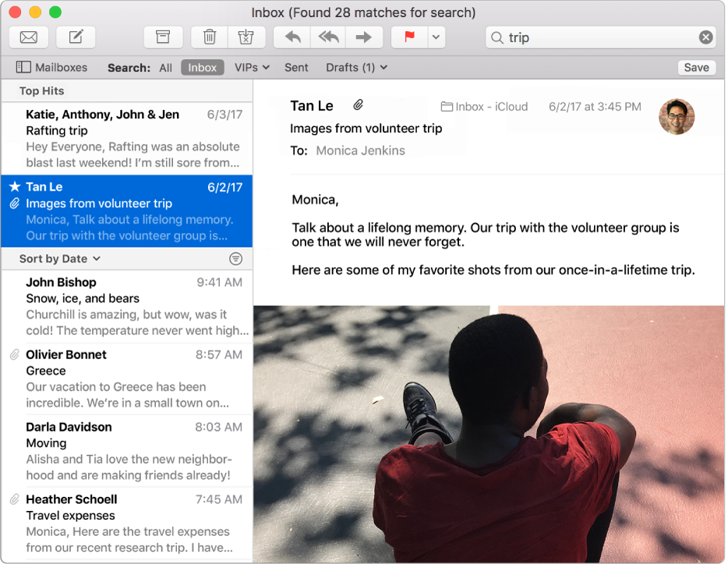
Task: Select the Inbox search scope
Action: point(203,67)
